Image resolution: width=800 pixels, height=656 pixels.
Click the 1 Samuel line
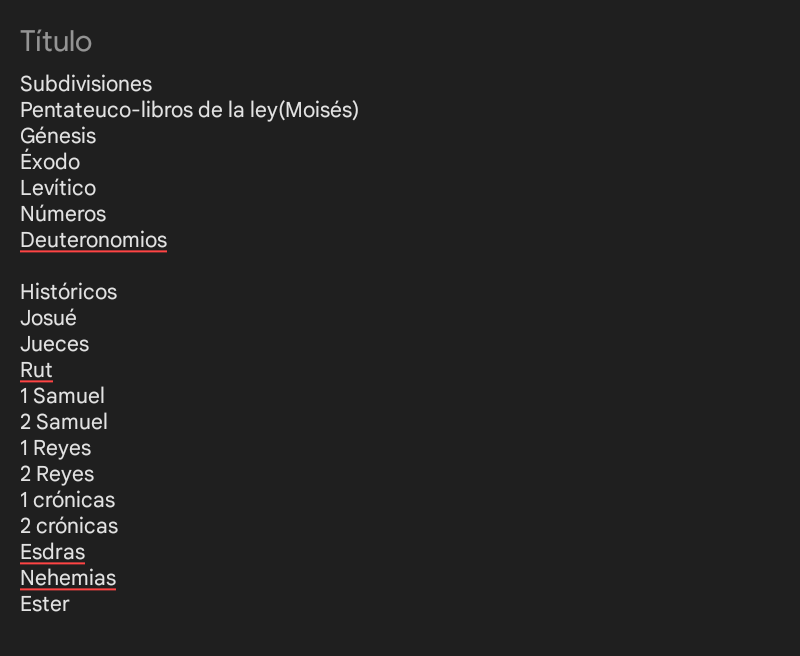point(63,396)
